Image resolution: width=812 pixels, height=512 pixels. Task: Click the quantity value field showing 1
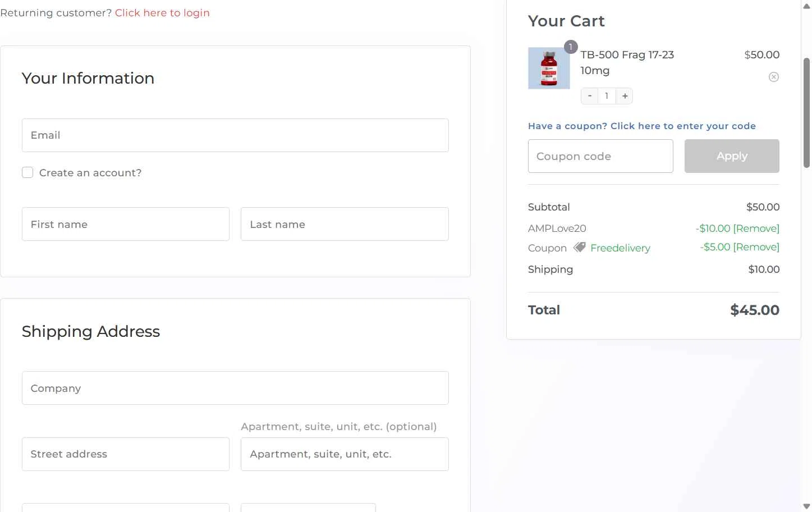[x=607, y=96]
